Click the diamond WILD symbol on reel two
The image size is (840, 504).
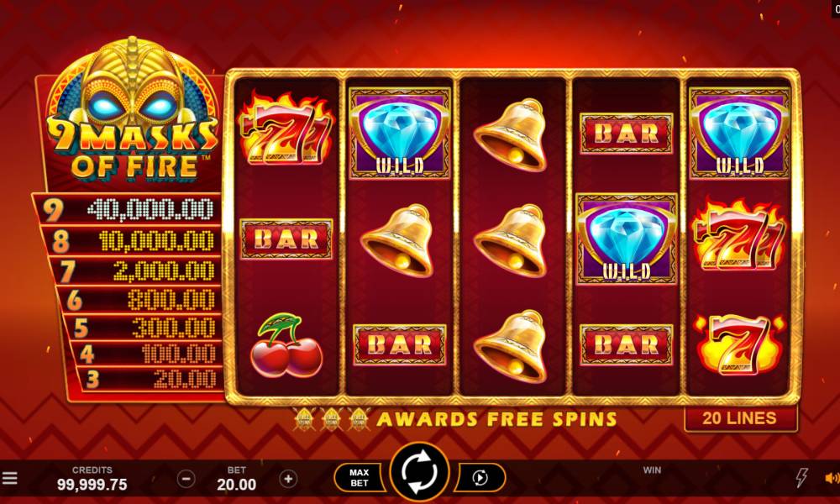pos(400,133)
